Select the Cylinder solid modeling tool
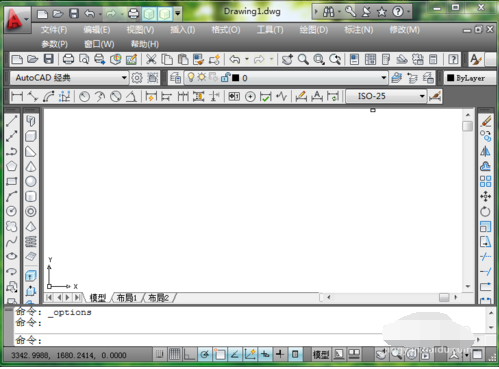 point(31,196)
